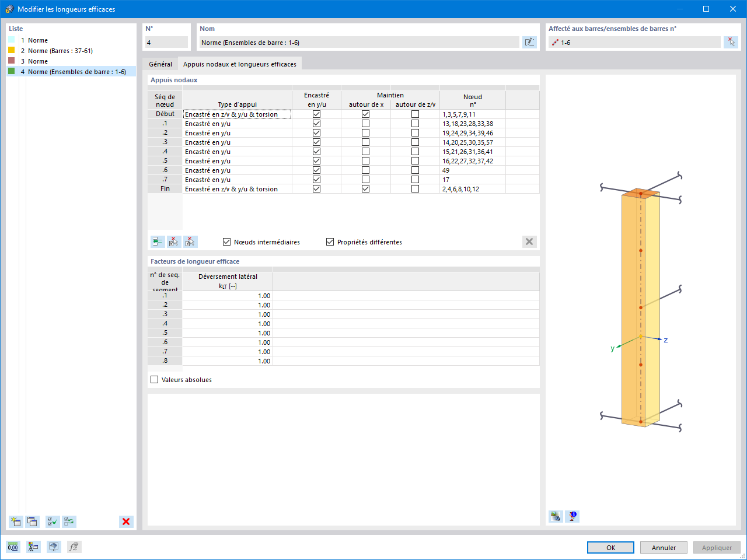
Task: Toggle the Nœuds intermédiaires checkbox
Action: [227, 242]
